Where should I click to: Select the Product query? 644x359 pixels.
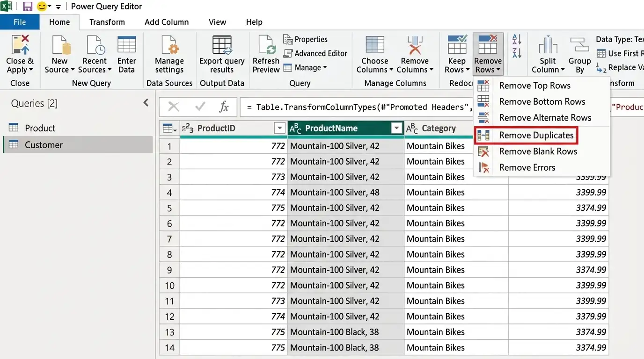(x=78, y=128)
